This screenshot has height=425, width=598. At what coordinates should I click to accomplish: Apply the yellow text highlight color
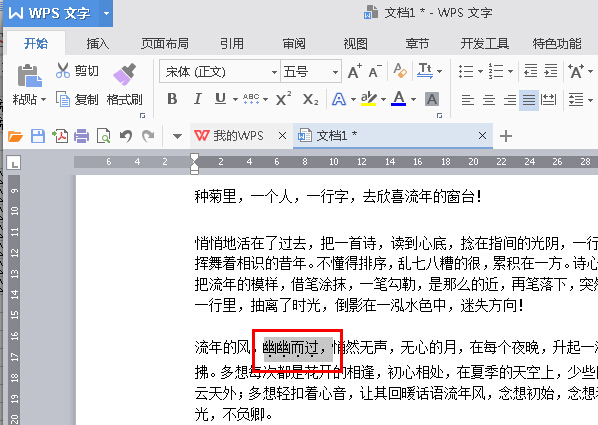tap(369, 99)
